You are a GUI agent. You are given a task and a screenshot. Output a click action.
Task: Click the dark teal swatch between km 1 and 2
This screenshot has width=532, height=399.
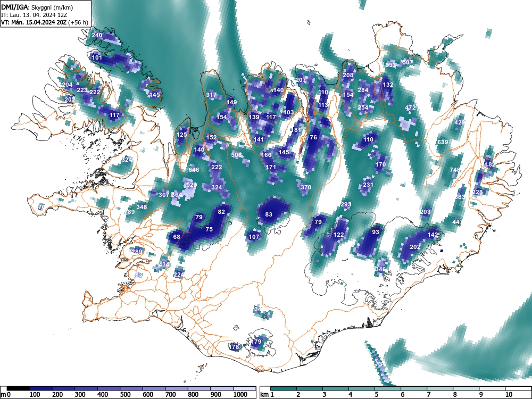coord(284,388)
